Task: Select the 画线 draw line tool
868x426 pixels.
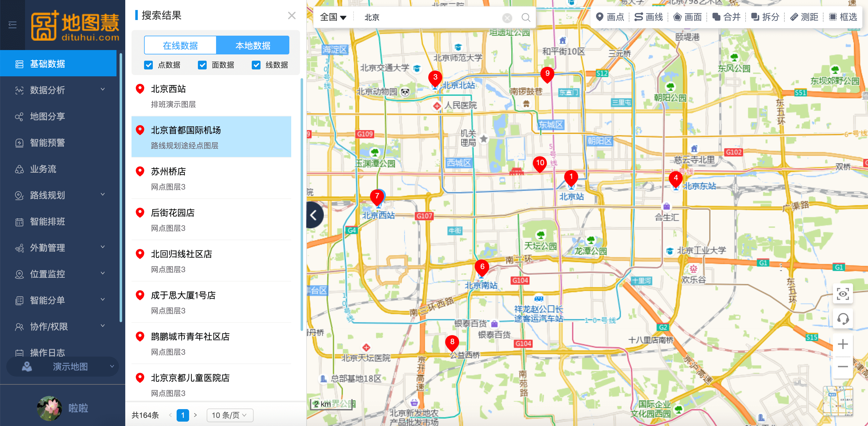Action: pyautogui.click(x=648, y=17)
